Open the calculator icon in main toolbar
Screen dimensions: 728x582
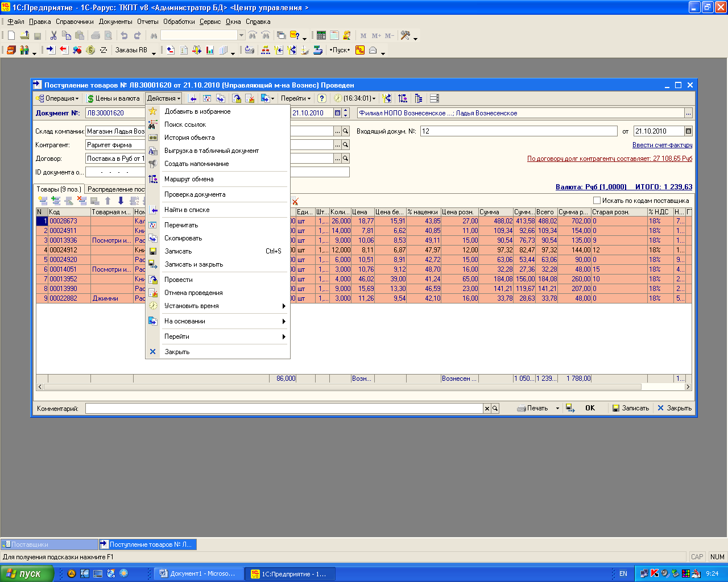[x=321, y=35]
